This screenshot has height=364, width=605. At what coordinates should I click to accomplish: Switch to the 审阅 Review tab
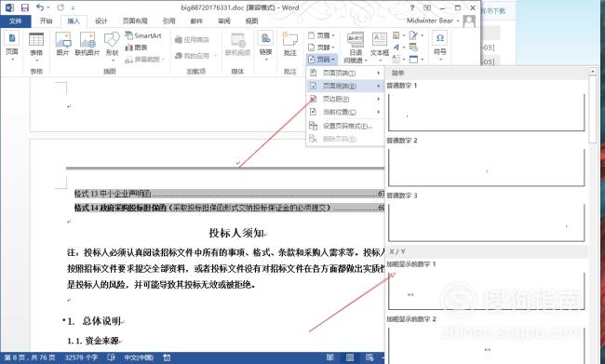[224, 21]
